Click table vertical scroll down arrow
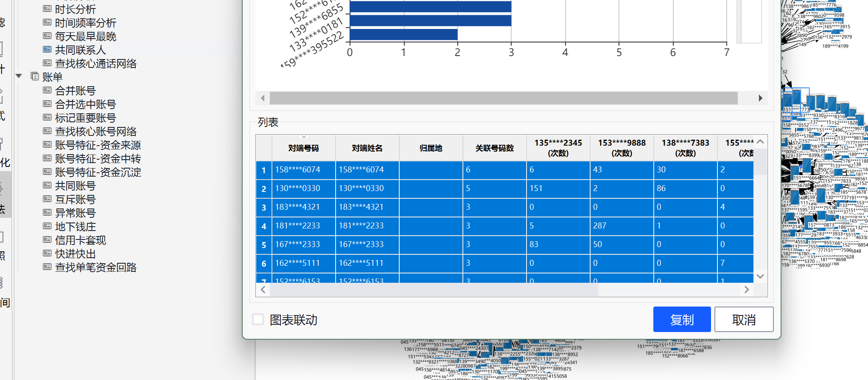This screenshot has width=868, height=380. [760, 276]
